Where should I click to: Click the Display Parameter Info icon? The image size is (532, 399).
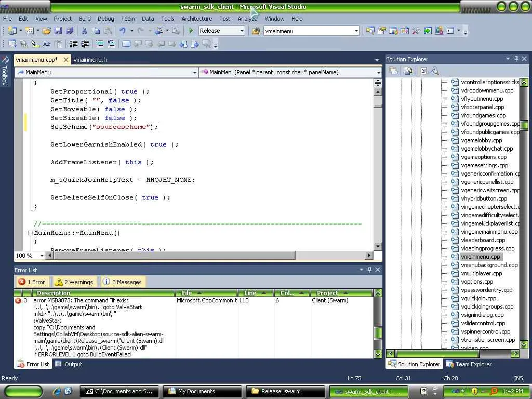tap(24, 44)
